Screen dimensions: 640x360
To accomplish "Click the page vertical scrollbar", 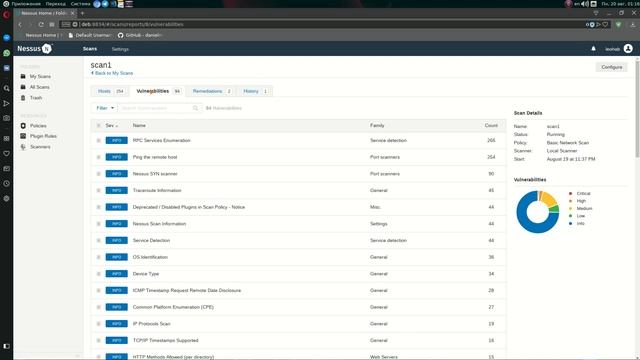I will click(x=637, y=108).
